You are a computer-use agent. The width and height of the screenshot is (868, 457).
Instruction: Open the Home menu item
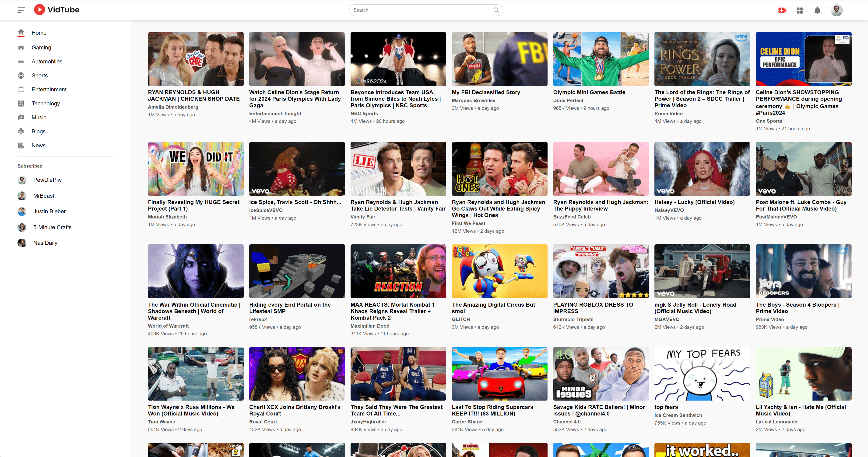(x=39, y=33)
